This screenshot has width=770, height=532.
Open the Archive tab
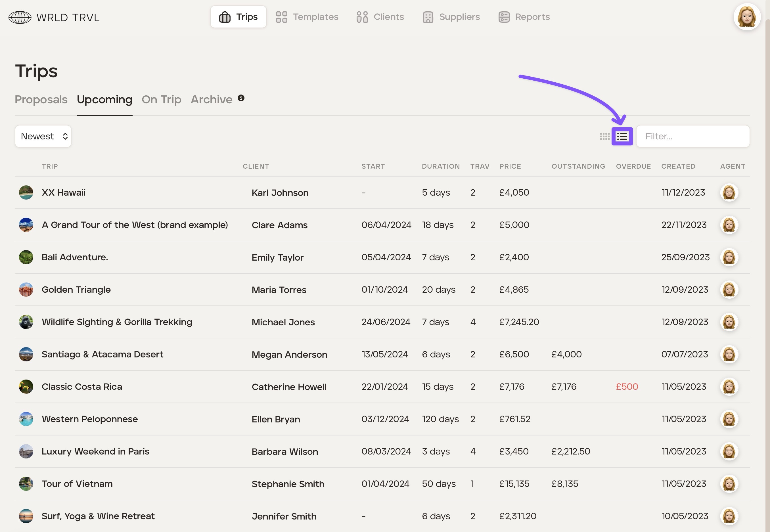211,99
